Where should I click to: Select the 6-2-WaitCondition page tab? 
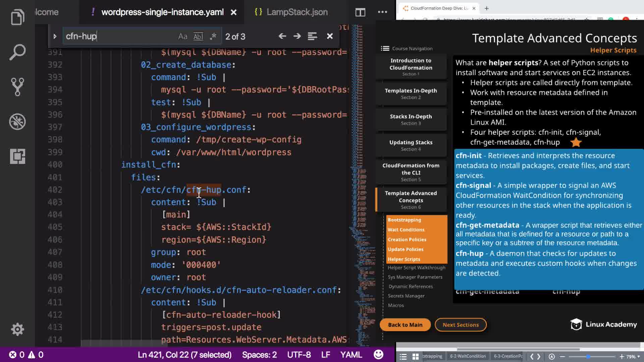click(x=468, y=356)
